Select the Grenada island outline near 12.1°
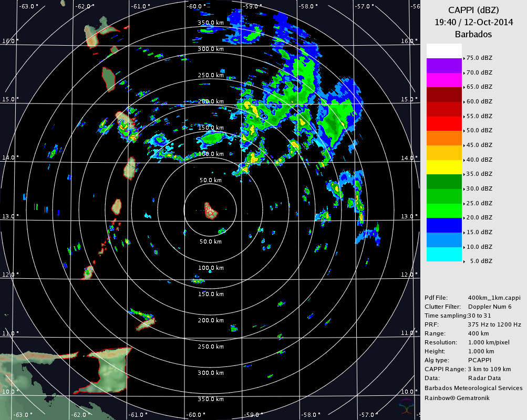 (88, 272)
